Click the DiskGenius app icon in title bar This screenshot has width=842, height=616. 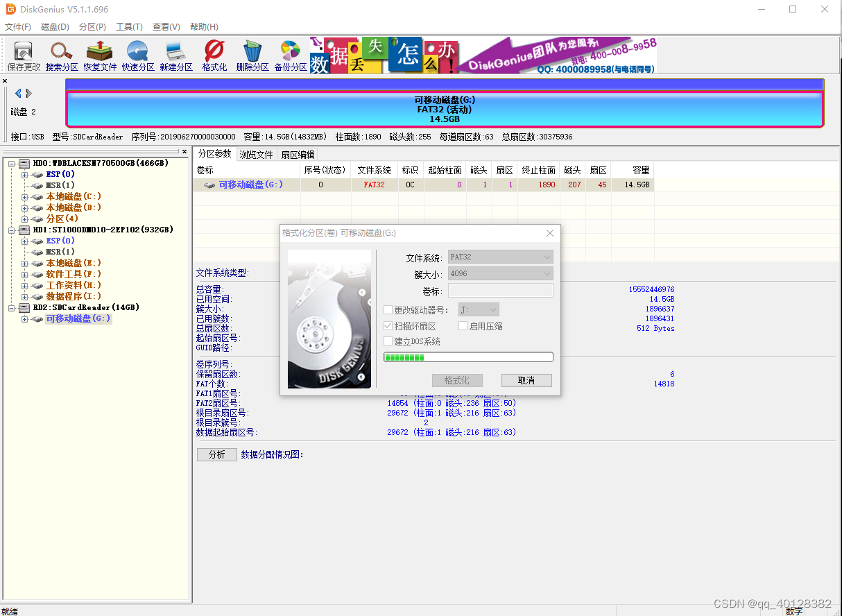[x=10, y=9]
